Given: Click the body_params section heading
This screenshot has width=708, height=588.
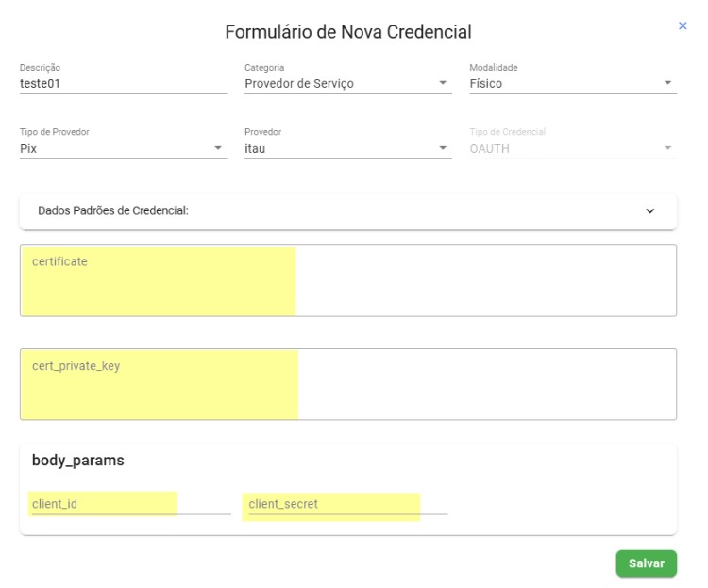Looking at the screenshot, I should click(78, 461).
